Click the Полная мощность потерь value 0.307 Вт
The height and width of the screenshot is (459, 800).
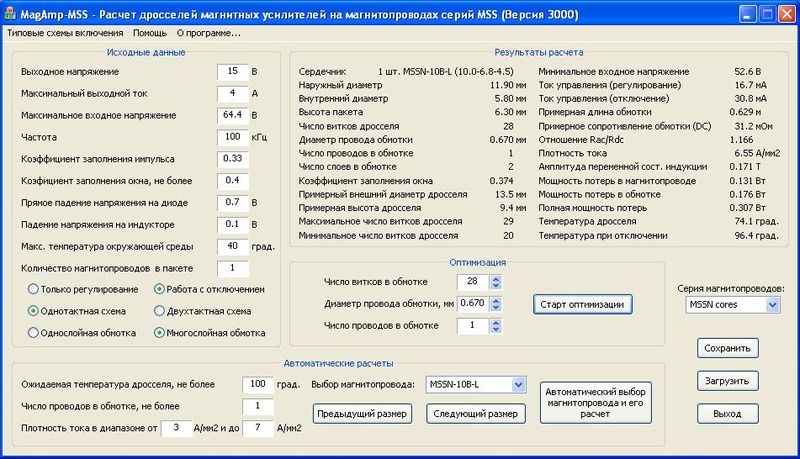click(747, 208)
